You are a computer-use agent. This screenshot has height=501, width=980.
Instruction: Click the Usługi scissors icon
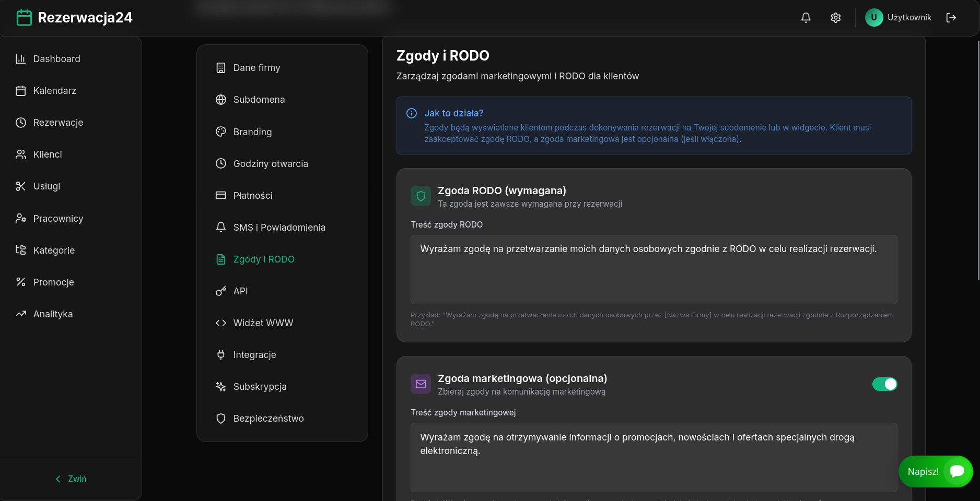[21, 186]
